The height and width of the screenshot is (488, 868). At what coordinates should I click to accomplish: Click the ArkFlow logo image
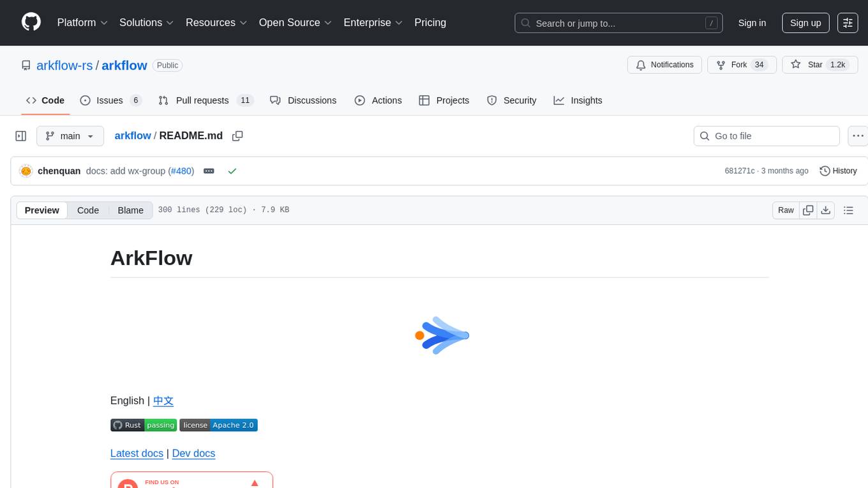coord(442,335)
